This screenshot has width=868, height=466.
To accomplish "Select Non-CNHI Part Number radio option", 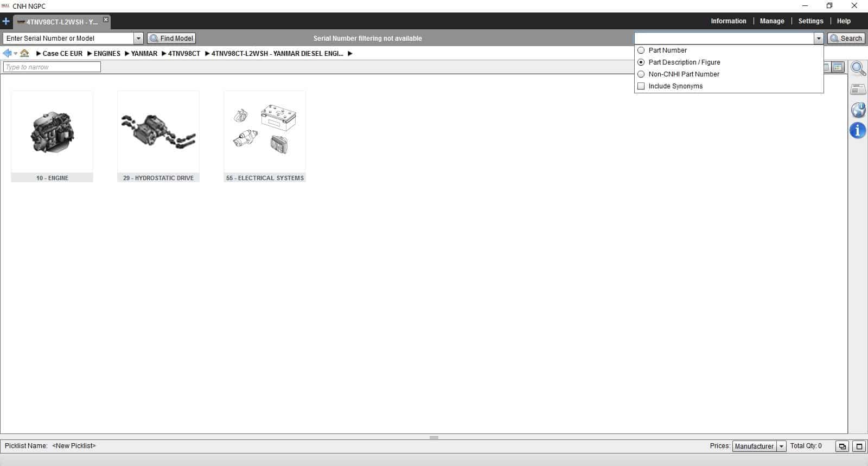I will (641, 74).
